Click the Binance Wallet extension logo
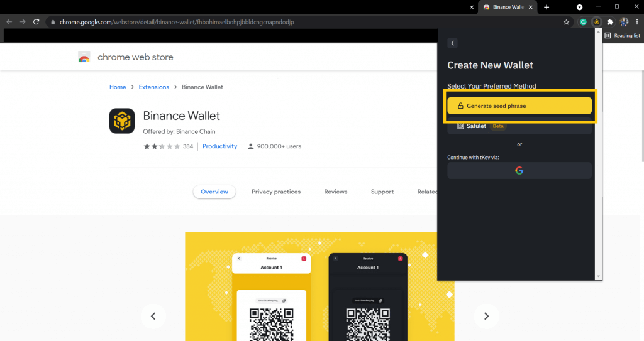The image size is (644, 341). pos(122,121)
